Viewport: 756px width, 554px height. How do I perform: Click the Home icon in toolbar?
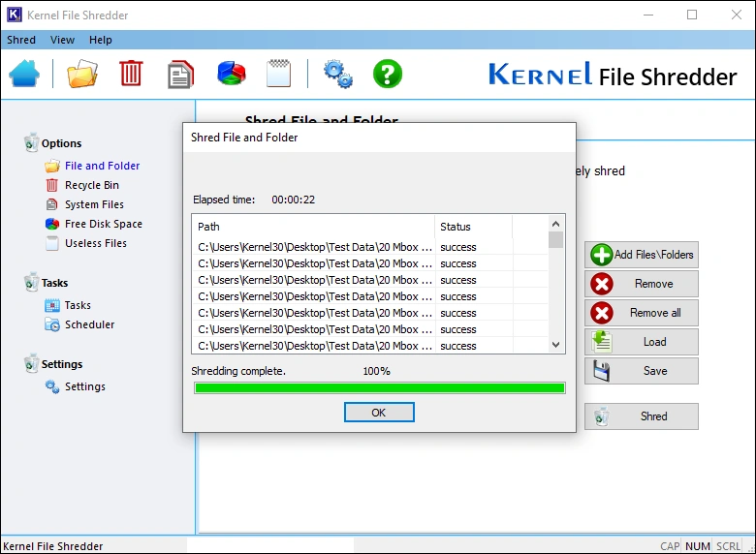24,74
